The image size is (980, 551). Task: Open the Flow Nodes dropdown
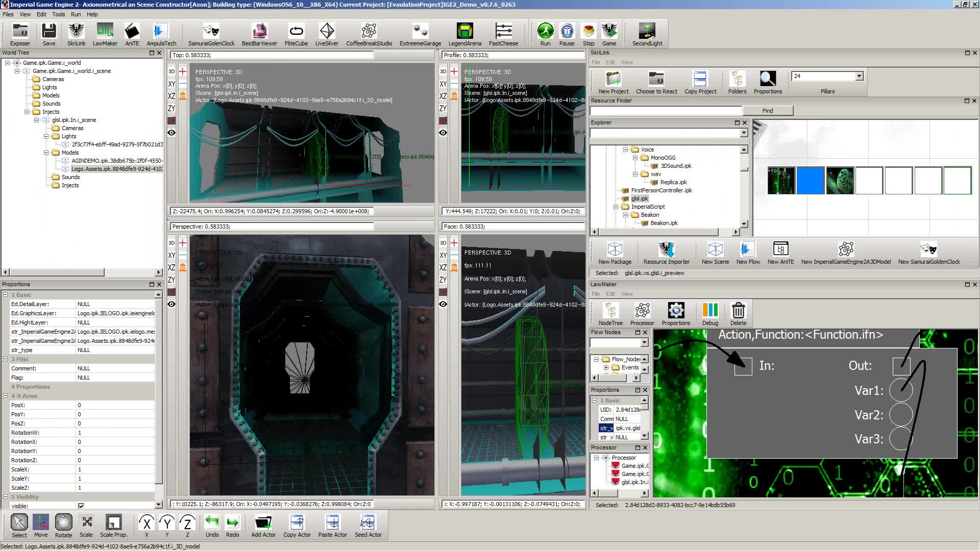[644, 343]
